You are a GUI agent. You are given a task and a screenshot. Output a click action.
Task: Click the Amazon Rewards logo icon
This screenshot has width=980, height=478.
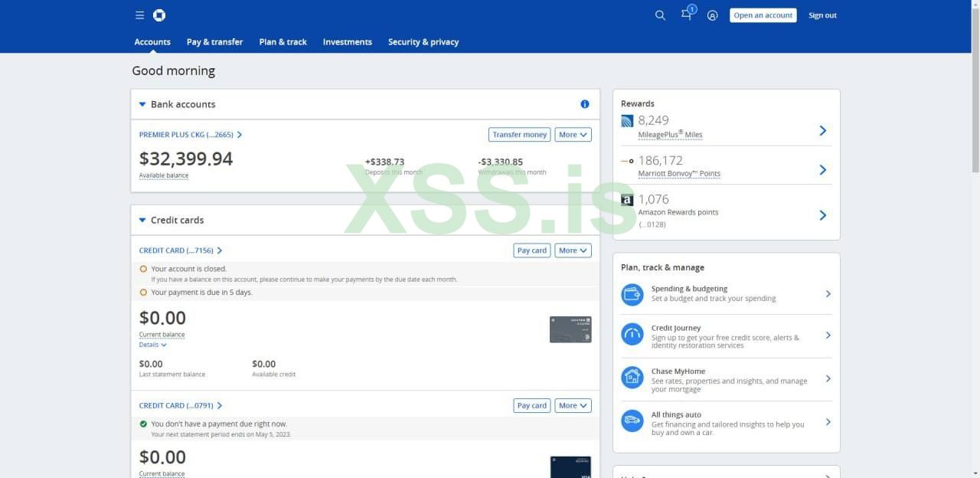(627, 200)
